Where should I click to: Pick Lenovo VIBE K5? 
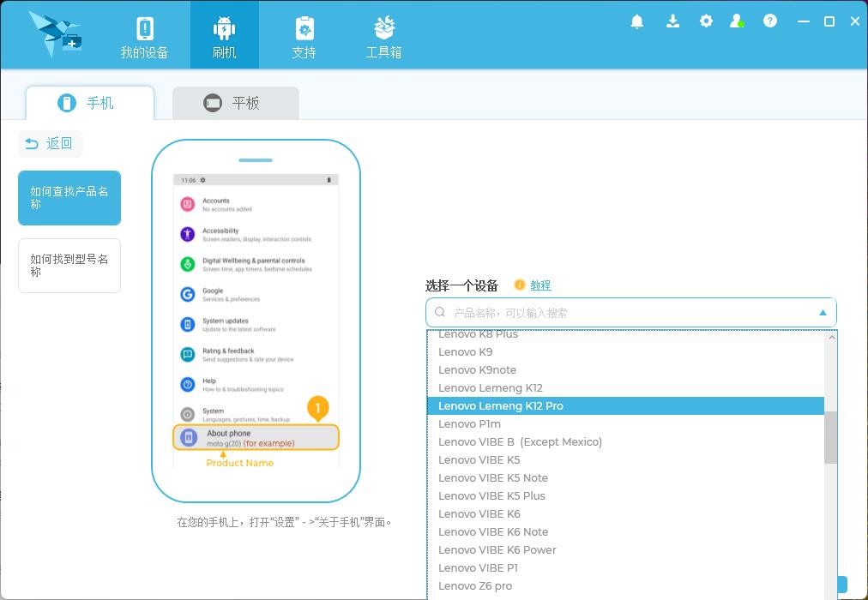[625, 459]
